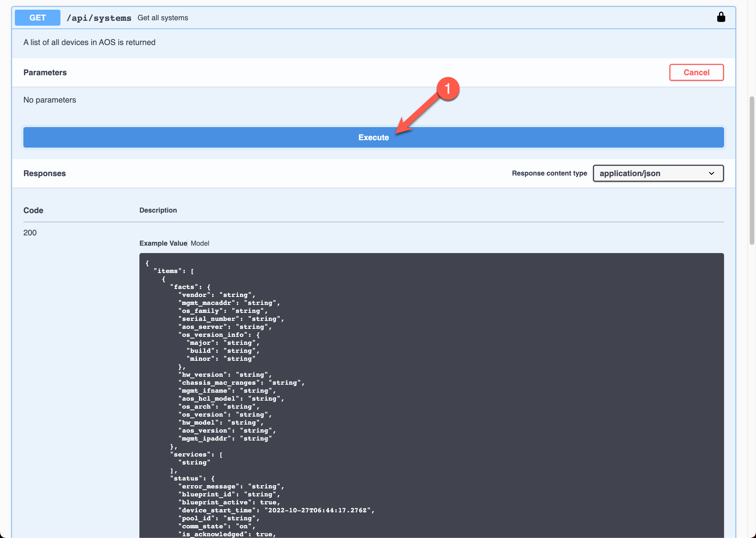Click the 'Get all systems' summary text
This screenshot has height=538, width=756.
[163, 18]
